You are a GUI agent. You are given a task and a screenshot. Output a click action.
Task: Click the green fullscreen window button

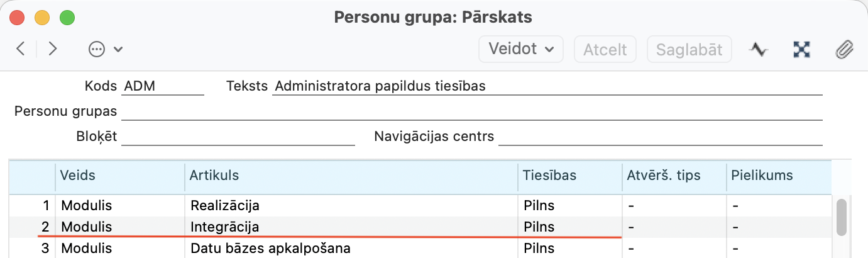(67, 17)
